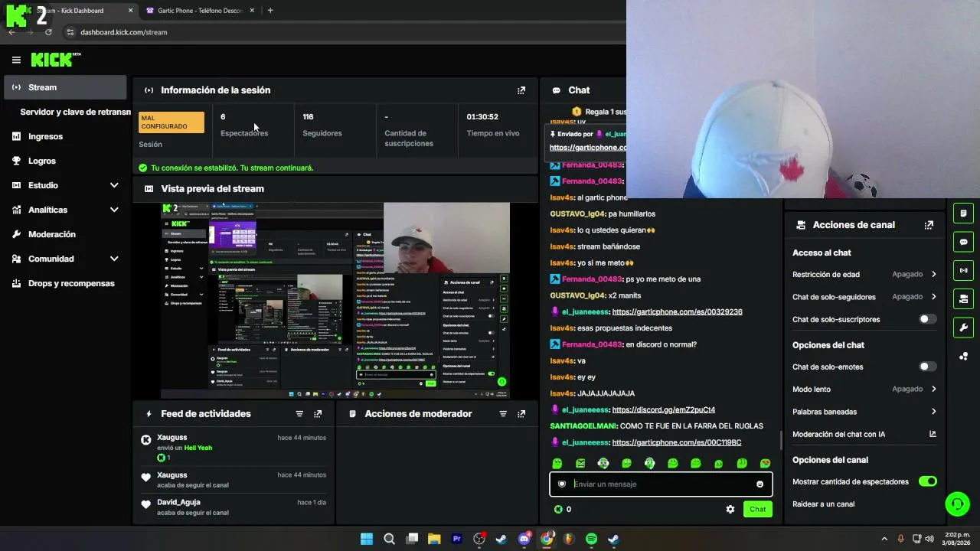980x551 pixels.
Task: Pop out the Información de la sesión panel
Action: click(521, 90)
